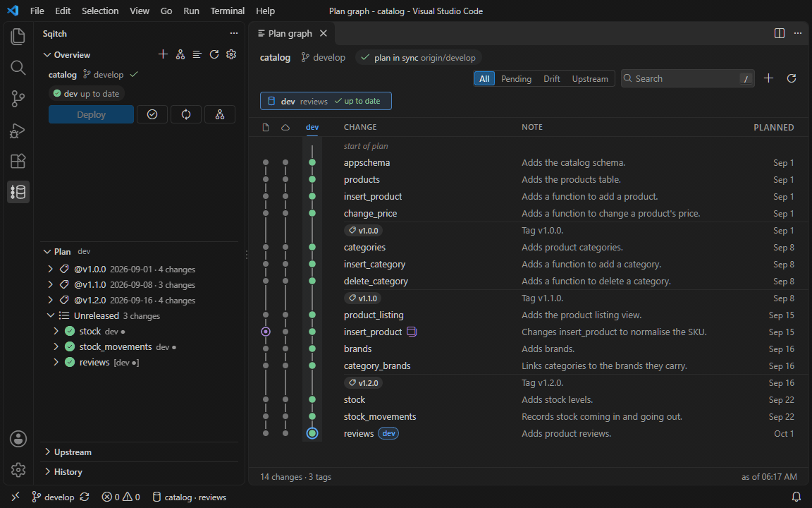Click the cloud column header icon
This screenshot has height=508, width=812.
tap(285, 128)
